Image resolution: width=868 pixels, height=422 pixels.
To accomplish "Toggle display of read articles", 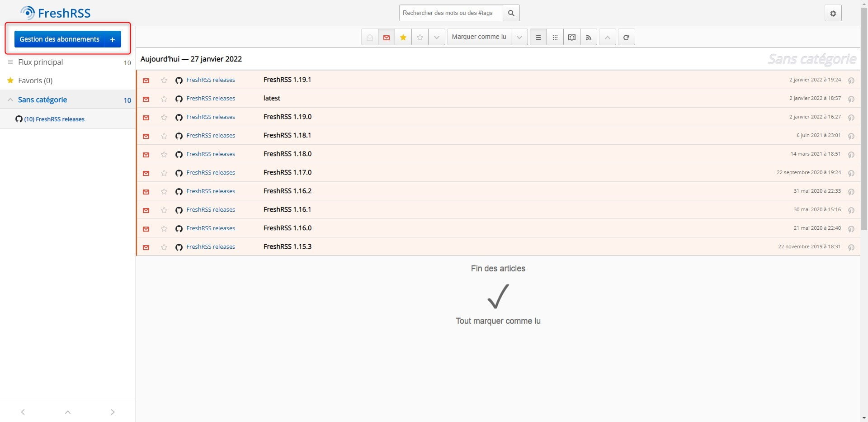I will point(369,37).
